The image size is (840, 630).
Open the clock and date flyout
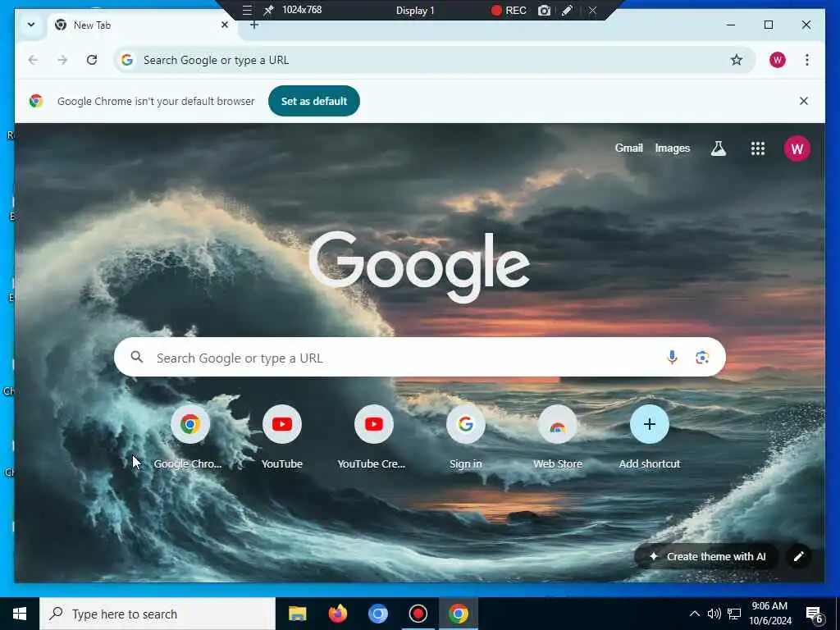pyautogui.click(x=769, y=614)
